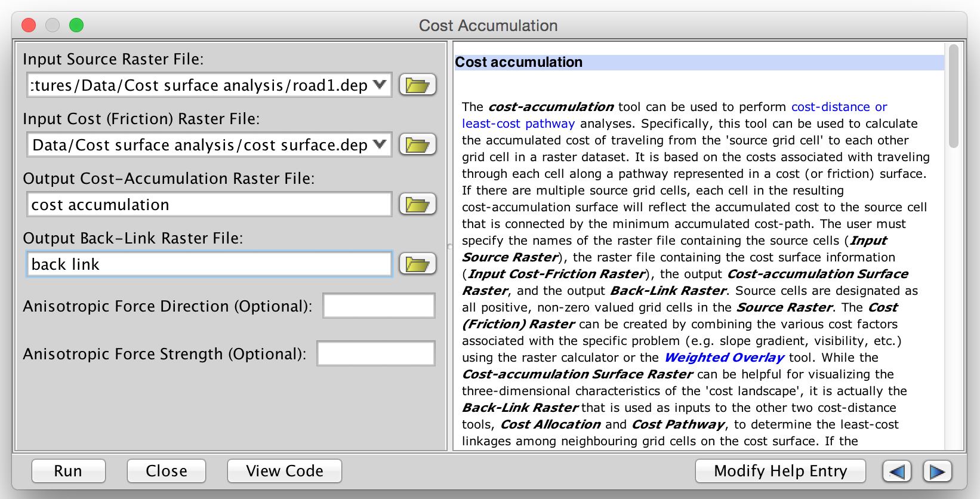Click Anisotropic Force Direction input field
Viewport: 980px width, 499px height.
coord(379,306)
